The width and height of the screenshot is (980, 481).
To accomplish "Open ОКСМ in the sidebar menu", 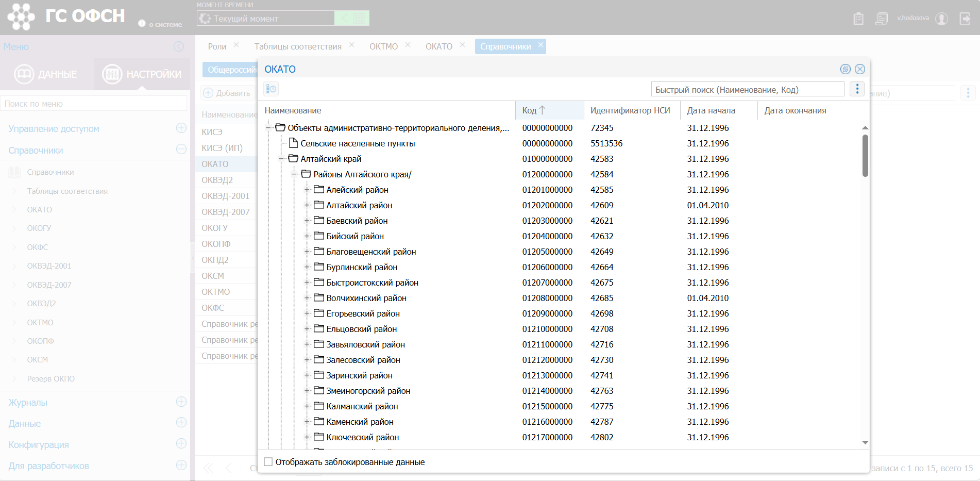I will [38, 359].
